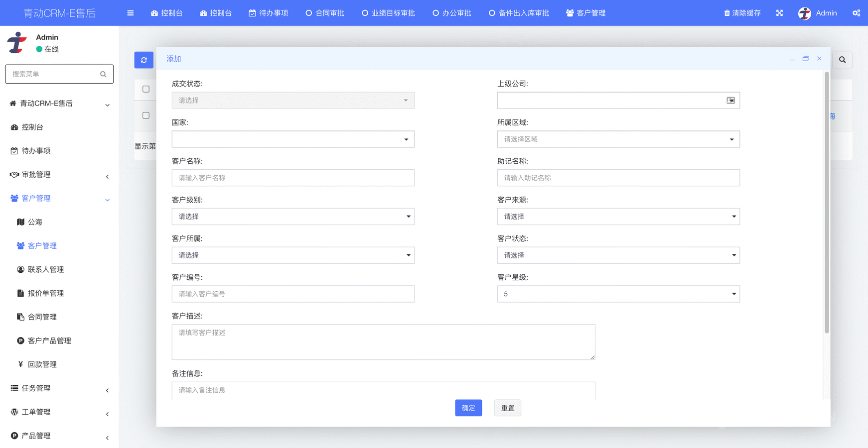This screenshot has height=448, width=868.
Task: Click the hamburger menu toggle icon
Action: (x=131, y=13)
